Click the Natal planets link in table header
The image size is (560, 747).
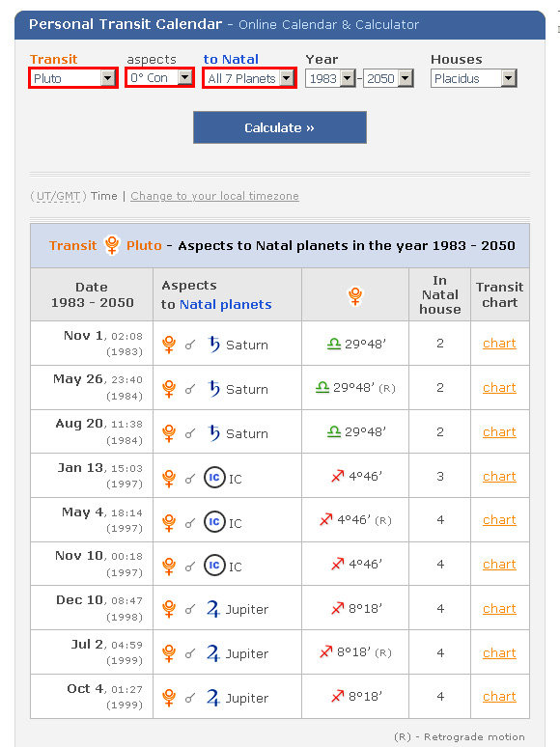tap(225, 304)
